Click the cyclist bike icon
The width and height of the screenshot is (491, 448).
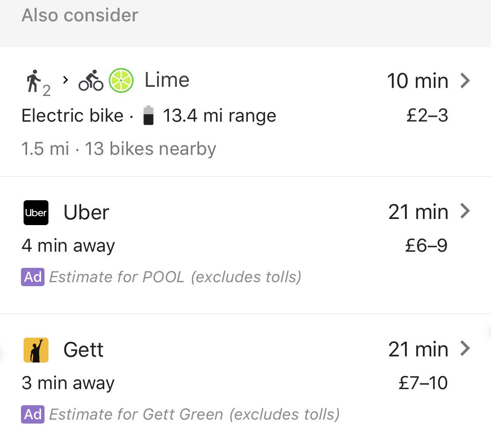coord(91,81)
